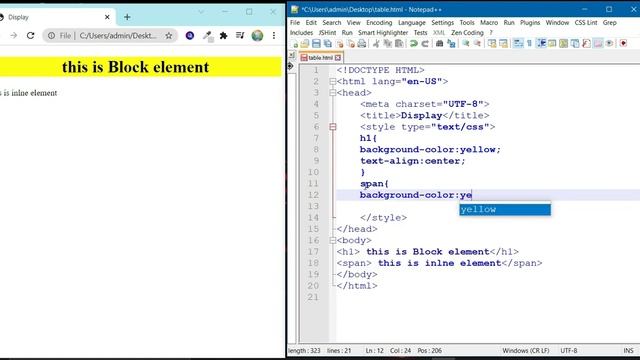Click the Paste icon in Notepad++ toolbar
Screen dimensions: 640x360
pos(399,44)
